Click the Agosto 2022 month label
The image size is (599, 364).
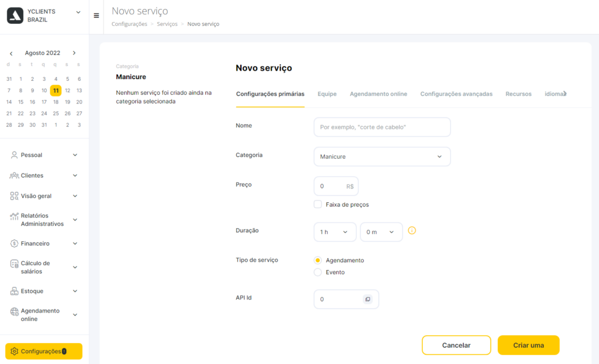43,53
